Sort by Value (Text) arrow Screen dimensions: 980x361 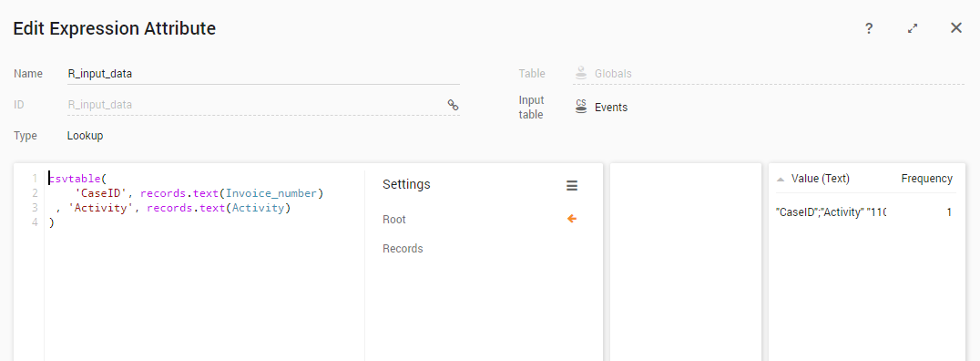780,179
